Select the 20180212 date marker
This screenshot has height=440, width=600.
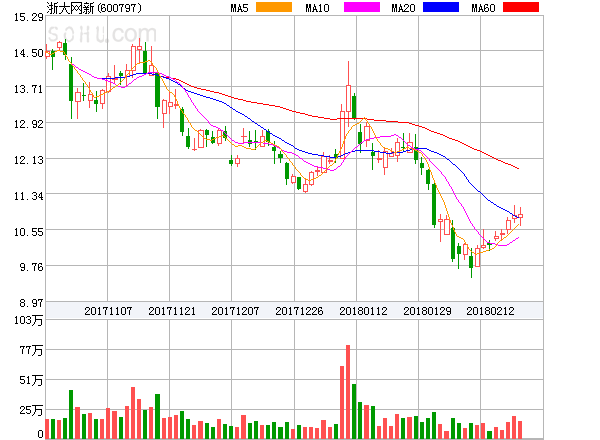tap(491, 311)
